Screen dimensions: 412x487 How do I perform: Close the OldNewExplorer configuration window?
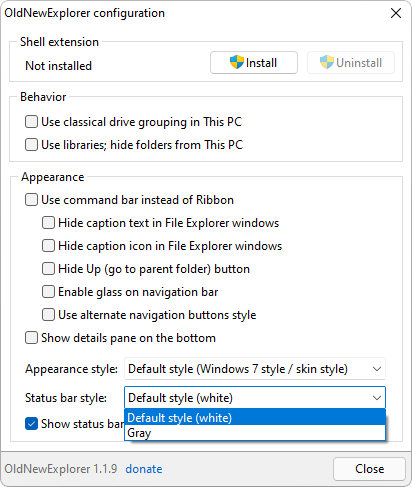point(396,13)
